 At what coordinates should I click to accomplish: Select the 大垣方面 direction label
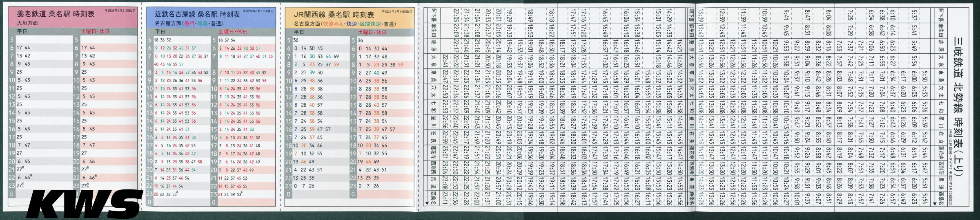[x=27, y=23]
